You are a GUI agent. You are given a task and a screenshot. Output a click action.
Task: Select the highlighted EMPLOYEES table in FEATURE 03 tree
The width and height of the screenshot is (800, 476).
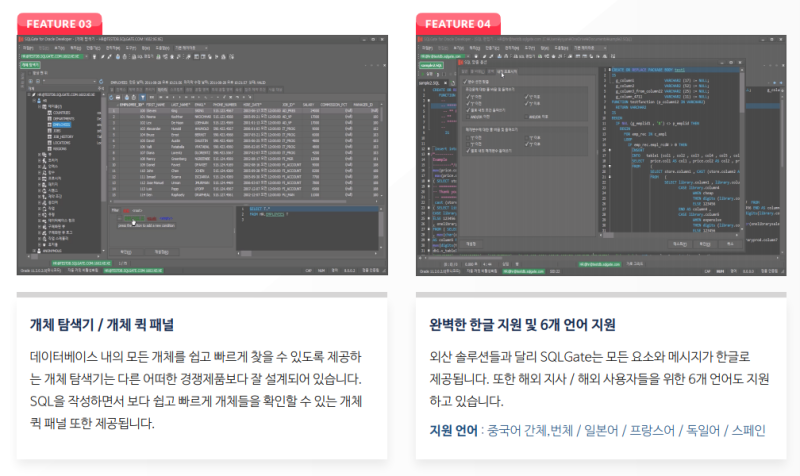[62, 124]
